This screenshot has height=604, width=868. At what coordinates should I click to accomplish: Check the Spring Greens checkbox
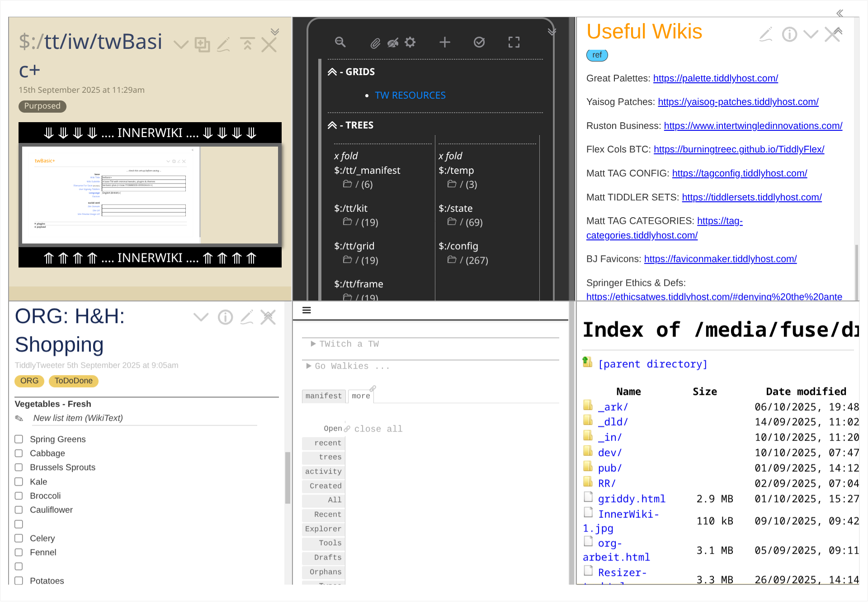coord(19,439)
